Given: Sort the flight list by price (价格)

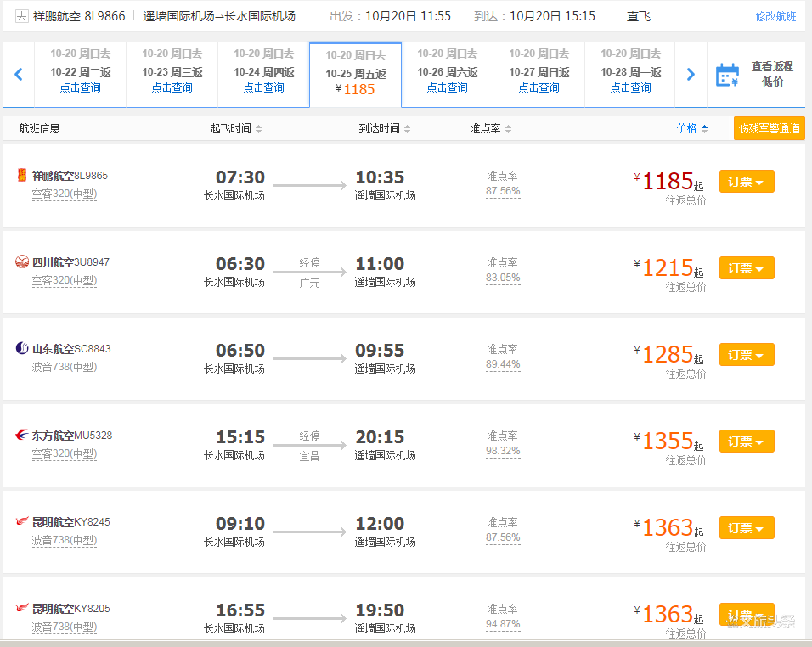Looking at the screenshot, I should pos(691,129).
